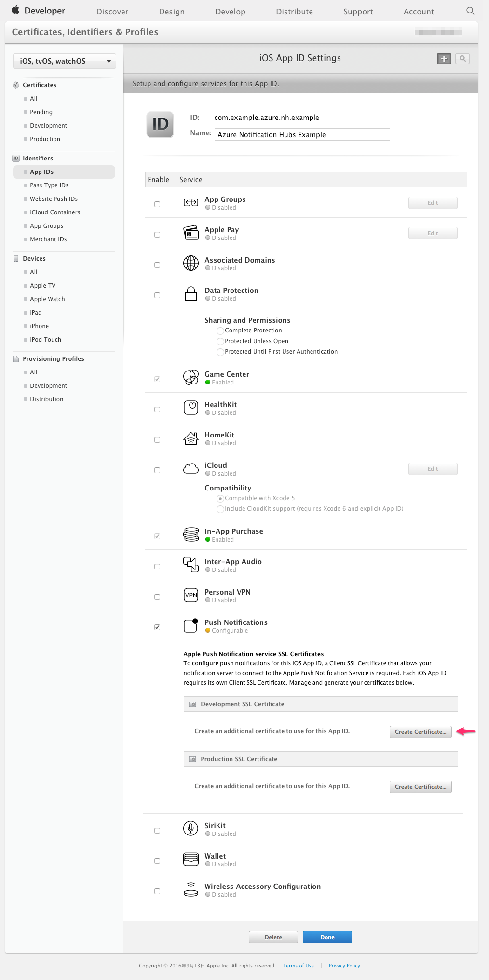The width and height of the screenshot is (489, 980).
Task: Click the App ID Name input field
Action: 302,134
